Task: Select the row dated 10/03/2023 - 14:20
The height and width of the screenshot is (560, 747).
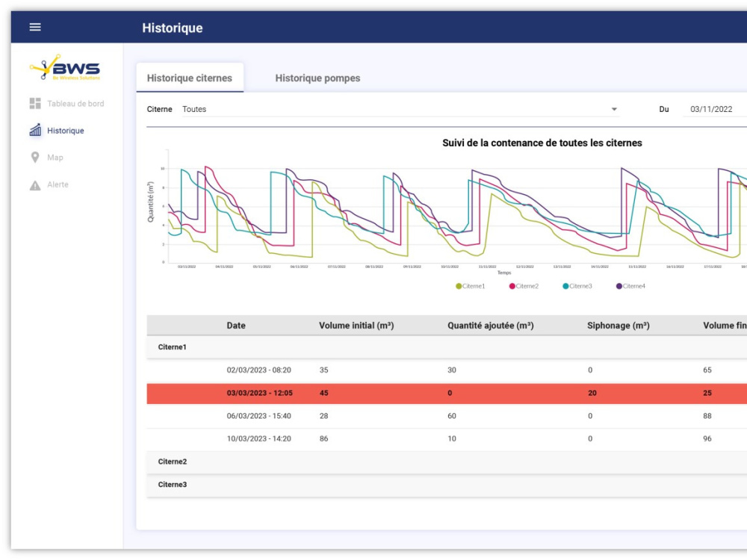Action: [447, 438]
